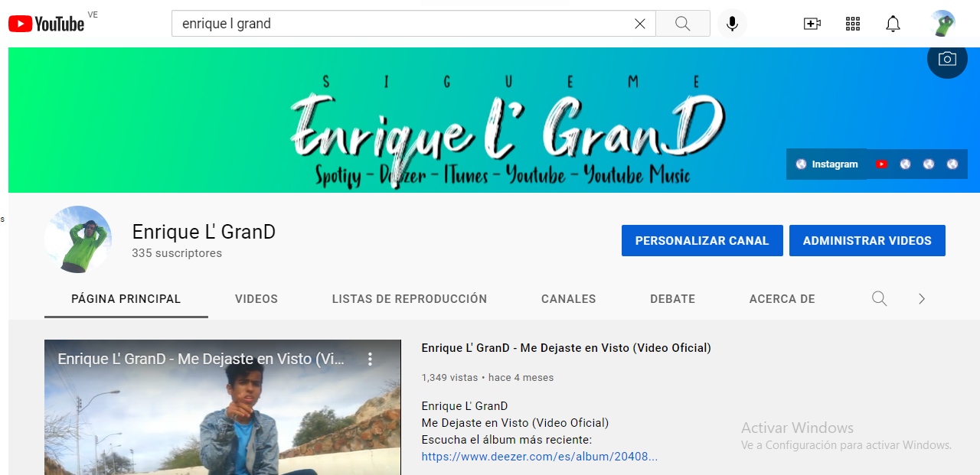
Task: Open the notifications bell
Action: click(x=893, y=24)
